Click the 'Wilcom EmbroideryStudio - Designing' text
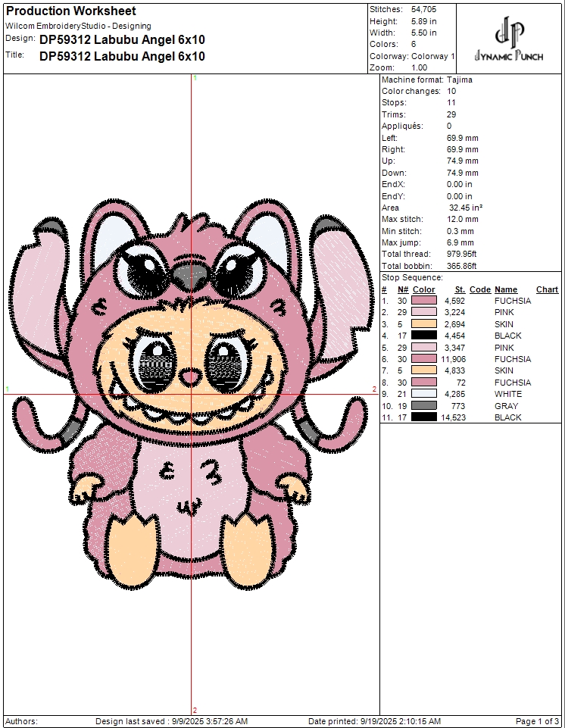The image size is (565, 728). coord(79,26)
